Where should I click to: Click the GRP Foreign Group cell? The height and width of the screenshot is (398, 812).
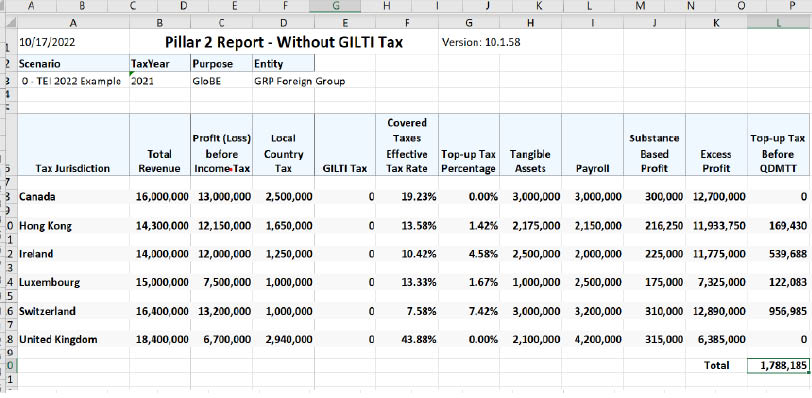click(299, 81)
